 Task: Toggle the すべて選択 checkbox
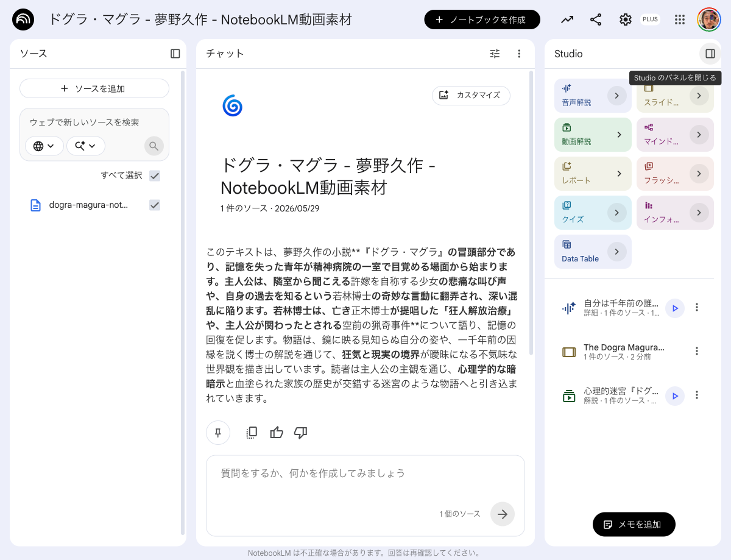[155, 176]
